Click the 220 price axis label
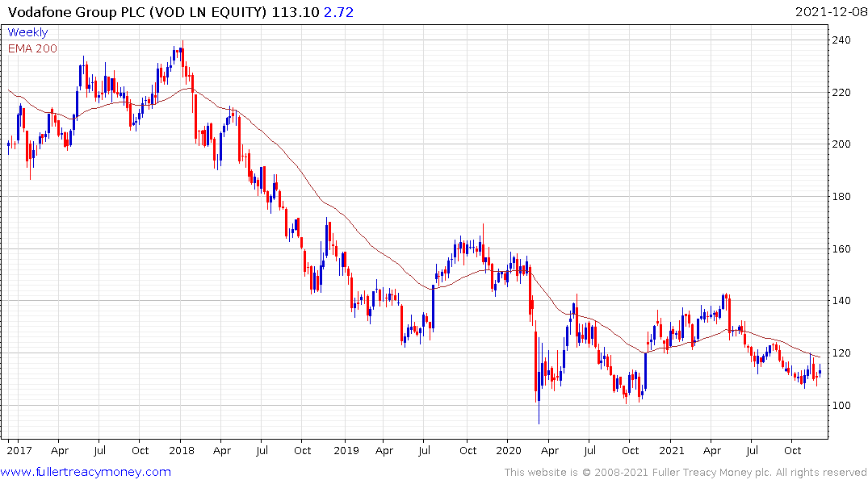 pyautogui.click(x=841, y=93)
